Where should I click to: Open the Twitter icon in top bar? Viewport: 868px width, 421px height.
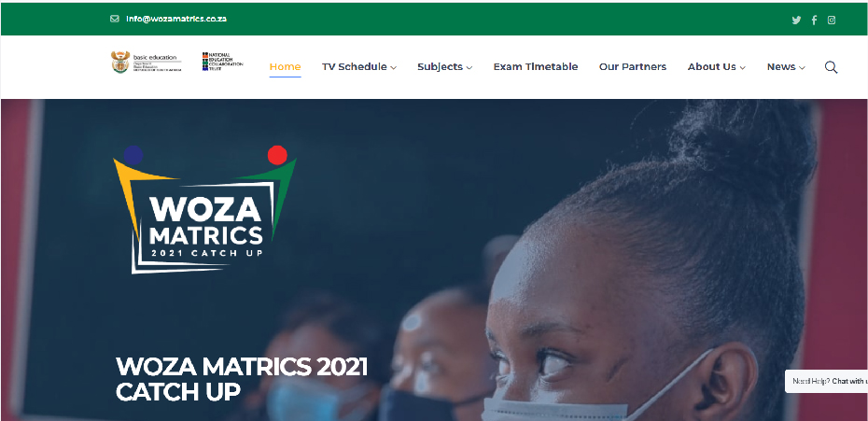796,21
